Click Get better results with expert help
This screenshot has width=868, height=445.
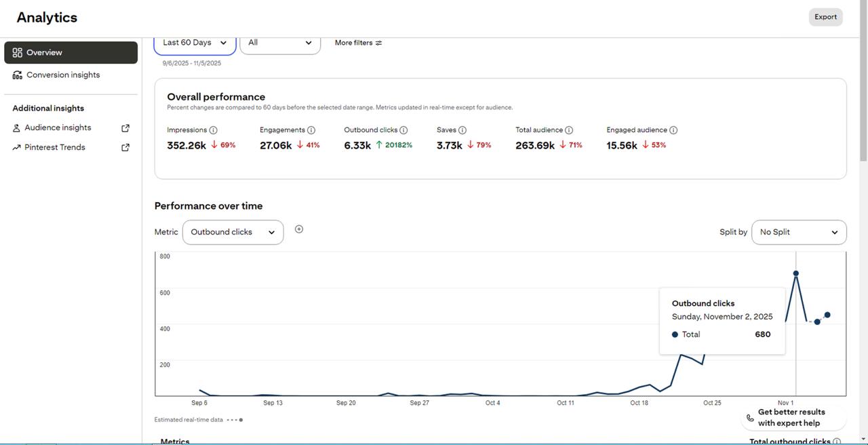pyautogui.click(x=791, y=417)
